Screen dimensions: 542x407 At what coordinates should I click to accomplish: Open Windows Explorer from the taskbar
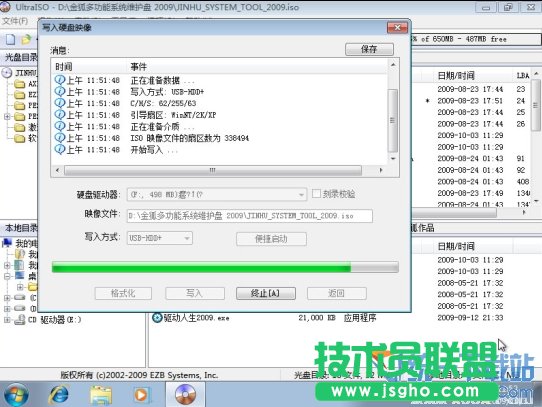click(x=101, y=395)
